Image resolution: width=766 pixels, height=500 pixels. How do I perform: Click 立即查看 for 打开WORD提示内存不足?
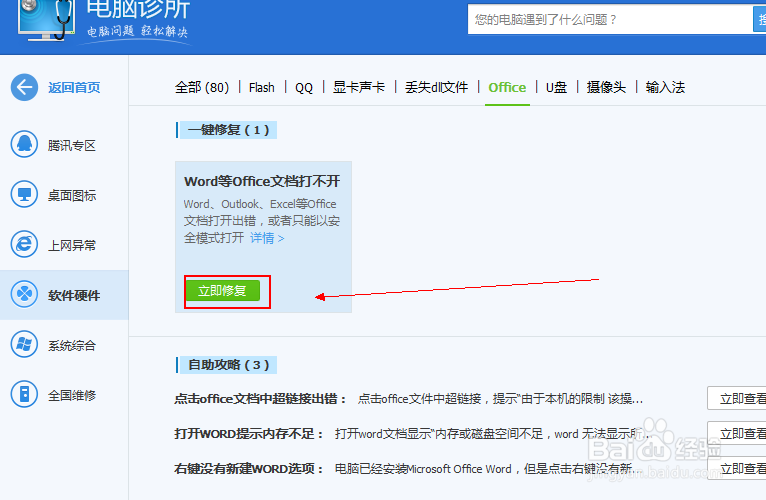click(737, 434)
